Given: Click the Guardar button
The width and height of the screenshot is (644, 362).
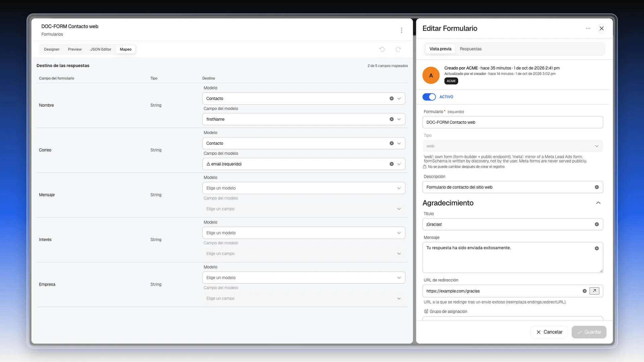Looking at the screenshot, I should tap(589, 332).
